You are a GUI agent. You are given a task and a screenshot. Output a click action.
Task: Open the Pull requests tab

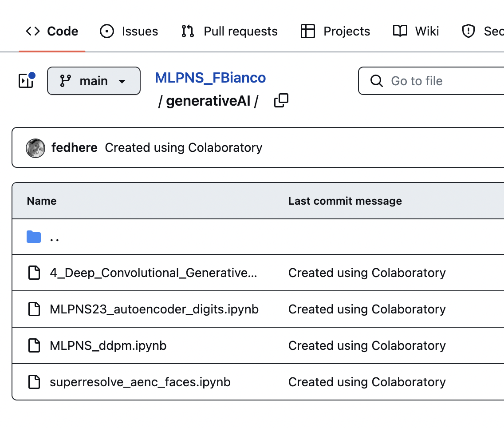click(229, 31)
